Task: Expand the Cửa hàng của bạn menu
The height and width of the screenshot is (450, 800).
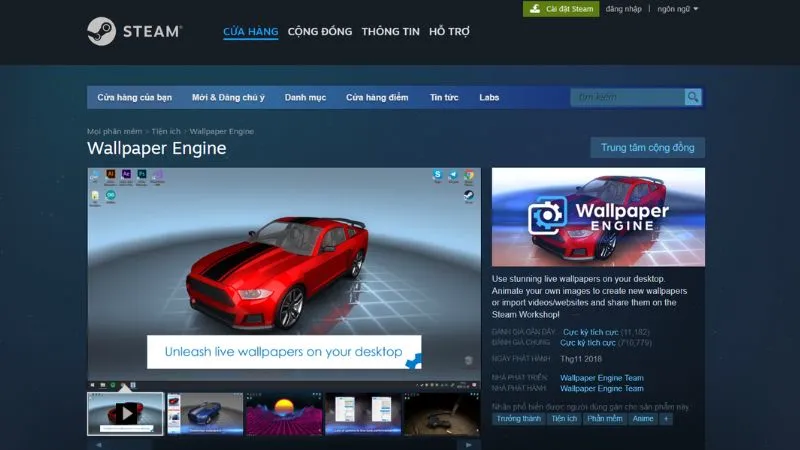Action: [135, 97]
